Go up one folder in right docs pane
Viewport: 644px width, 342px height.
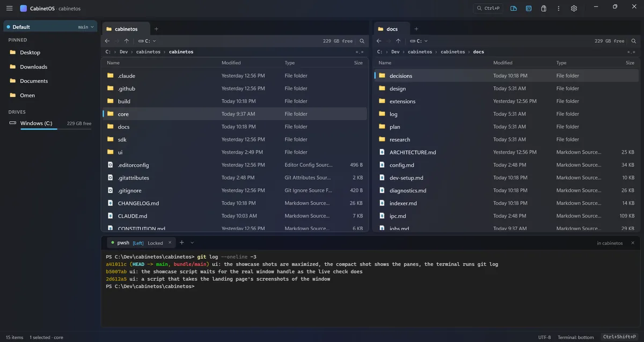tap(398, 41)
